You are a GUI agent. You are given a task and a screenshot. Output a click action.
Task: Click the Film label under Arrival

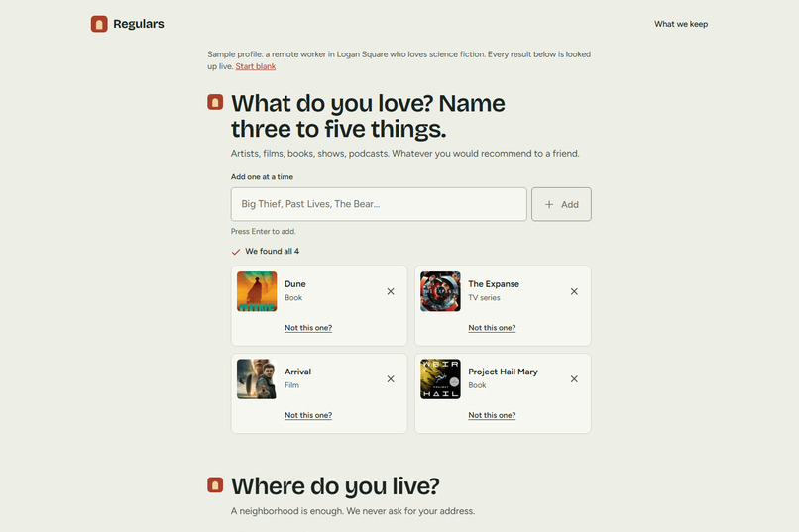[x=291, y=385]
